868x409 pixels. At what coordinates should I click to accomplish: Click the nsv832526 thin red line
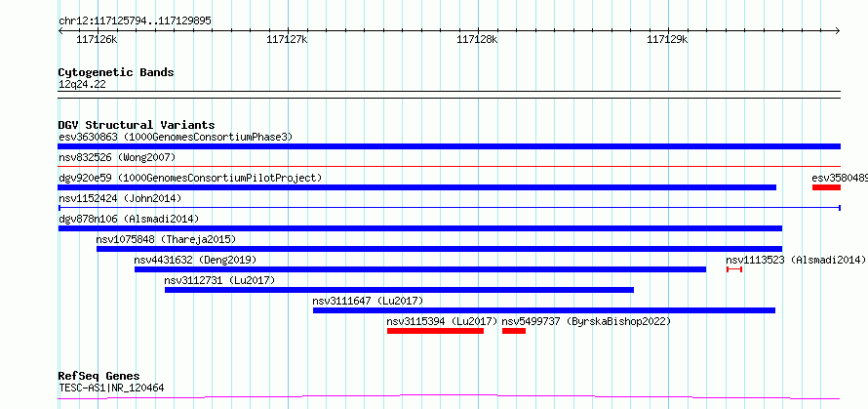click(x=449, y=166)
